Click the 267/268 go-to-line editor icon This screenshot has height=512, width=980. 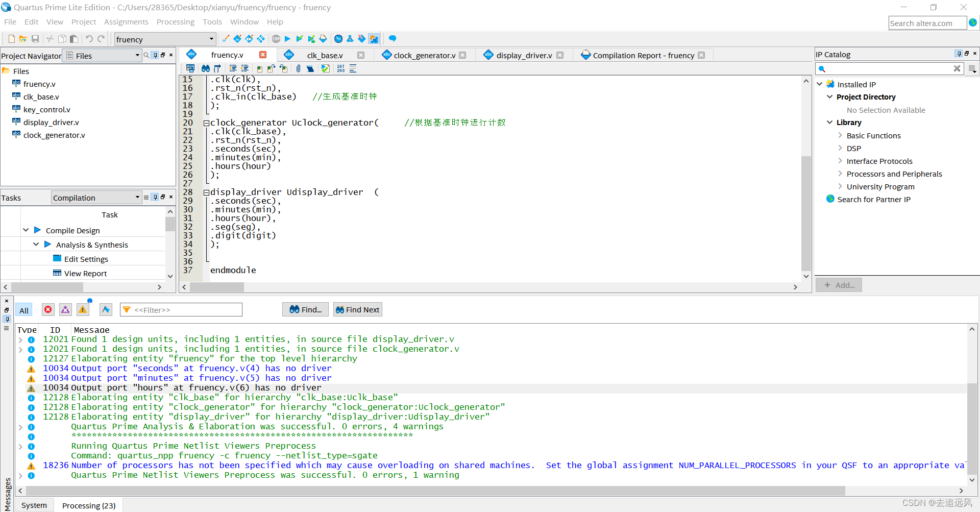pyautogui.click(x=341, y=68)
